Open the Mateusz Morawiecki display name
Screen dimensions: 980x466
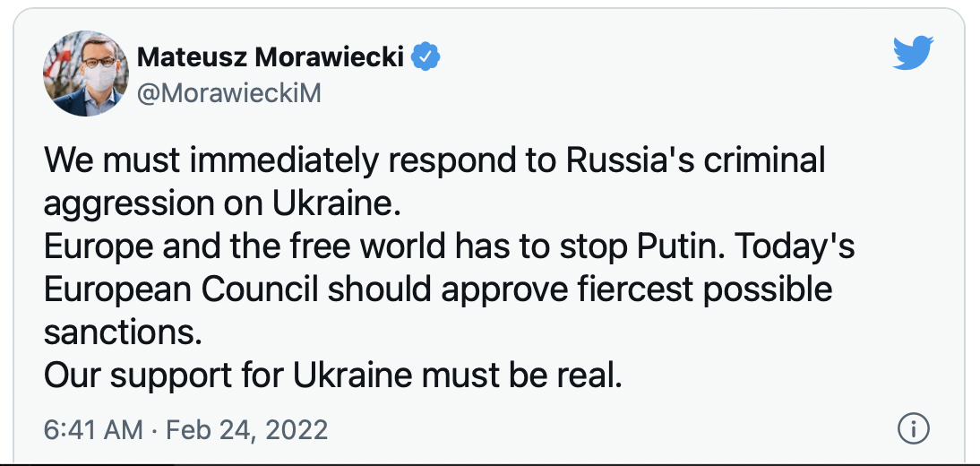tap(270, 58)
